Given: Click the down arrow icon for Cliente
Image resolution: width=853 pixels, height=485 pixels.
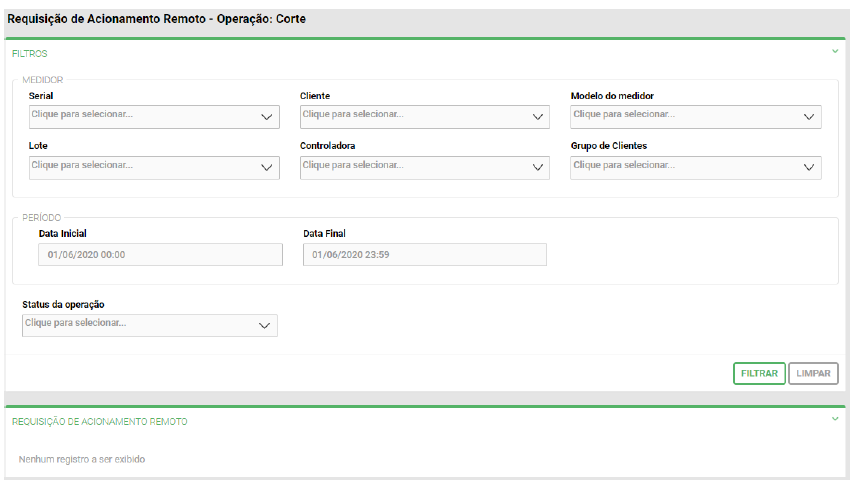Looking at the screenshot, I should click(537, 117).
